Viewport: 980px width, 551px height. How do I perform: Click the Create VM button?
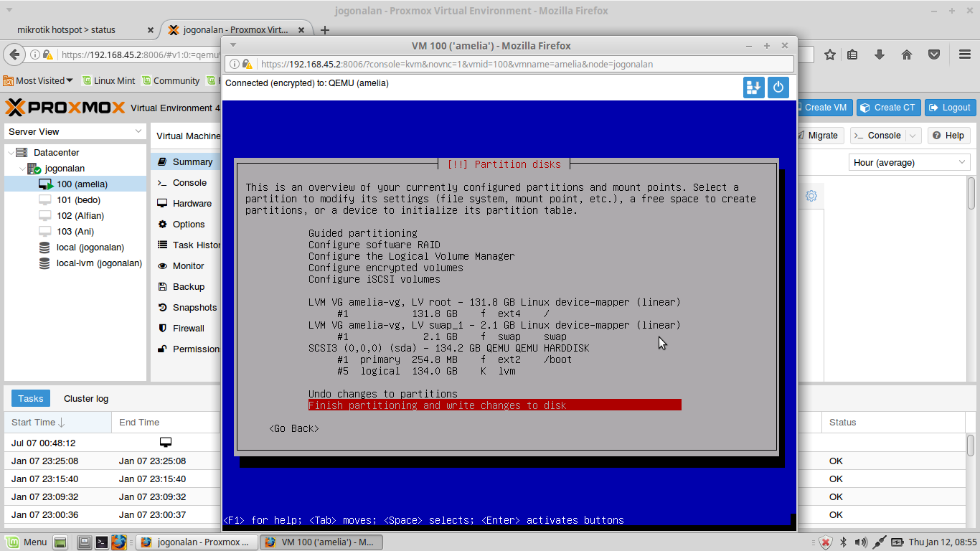point(825,108)
